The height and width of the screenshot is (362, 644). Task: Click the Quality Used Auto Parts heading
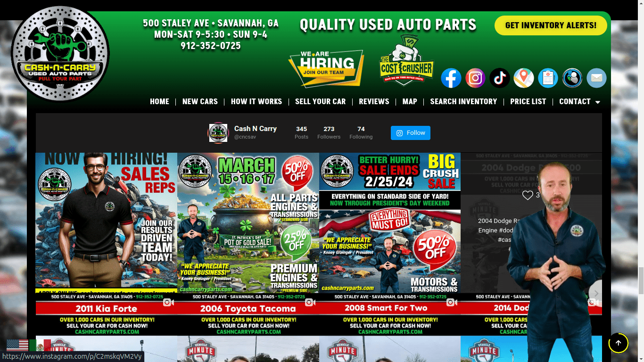[x=388, y=25]
